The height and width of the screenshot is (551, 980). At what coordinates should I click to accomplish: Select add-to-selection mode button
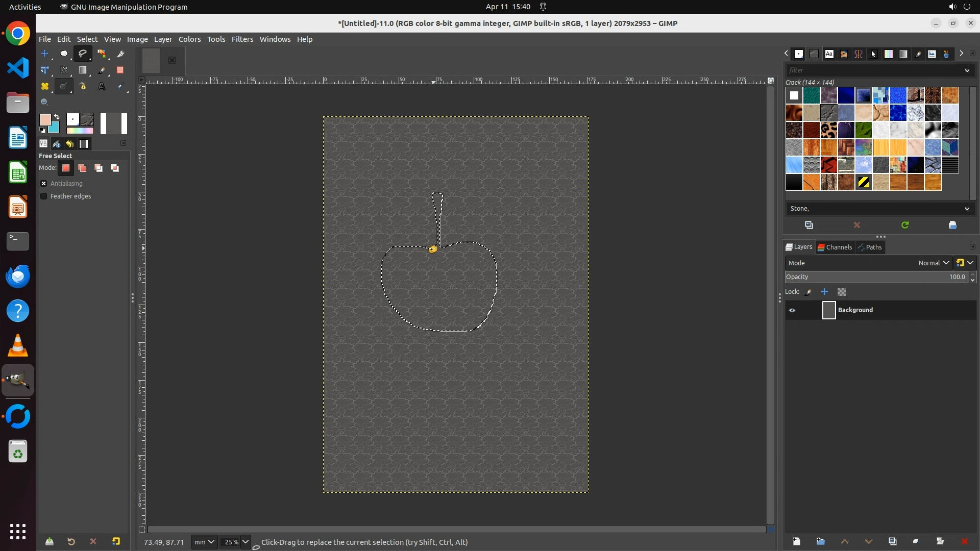82,168
